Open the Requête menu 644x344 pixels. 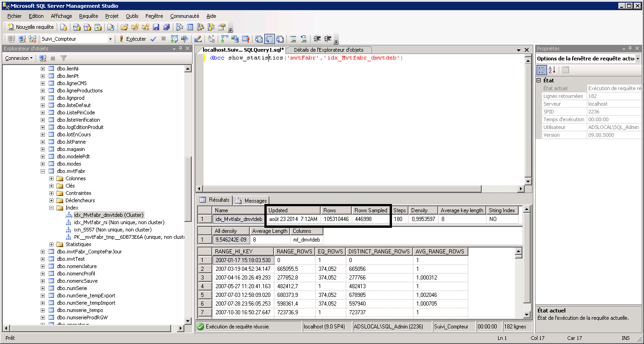click(x=89, y=16)
